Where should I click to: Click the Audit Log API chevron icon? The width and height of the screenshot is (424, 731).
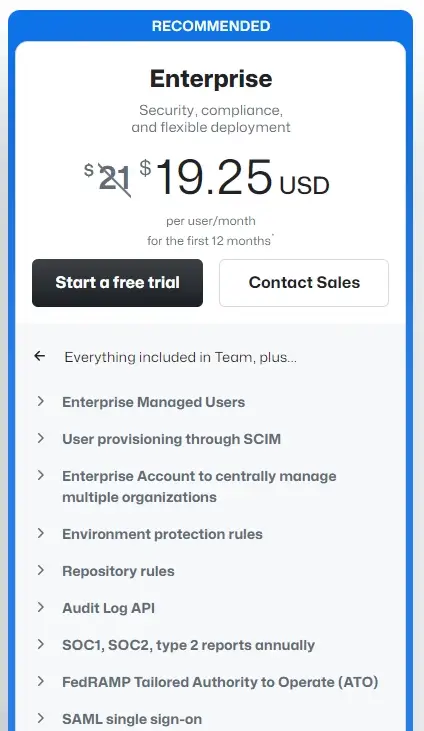point(41,607)
